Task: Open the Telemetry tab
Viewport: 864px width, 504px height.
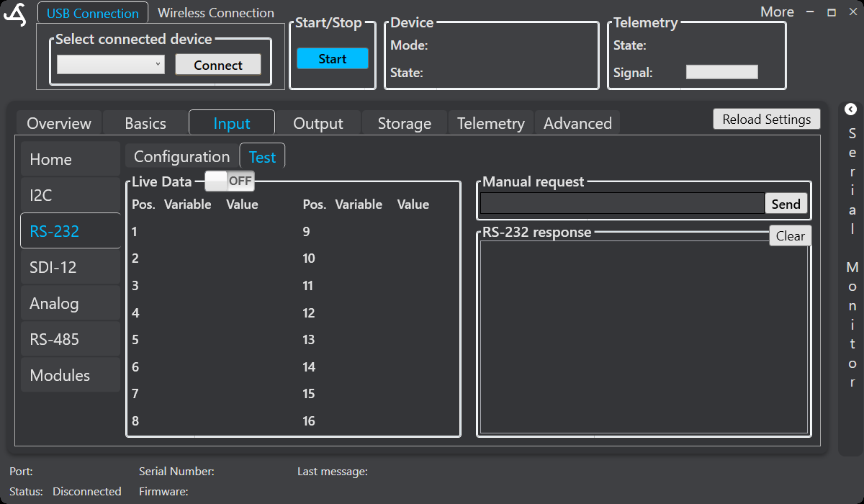Action: 491,123
